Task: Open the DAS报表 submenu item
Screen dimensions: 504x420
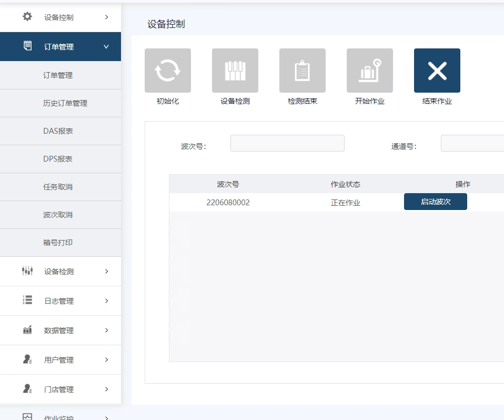Action: coord(58,131)
